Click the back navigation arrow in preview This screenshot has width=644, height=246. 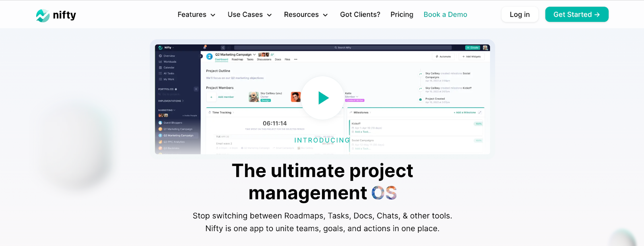[223, 48]
